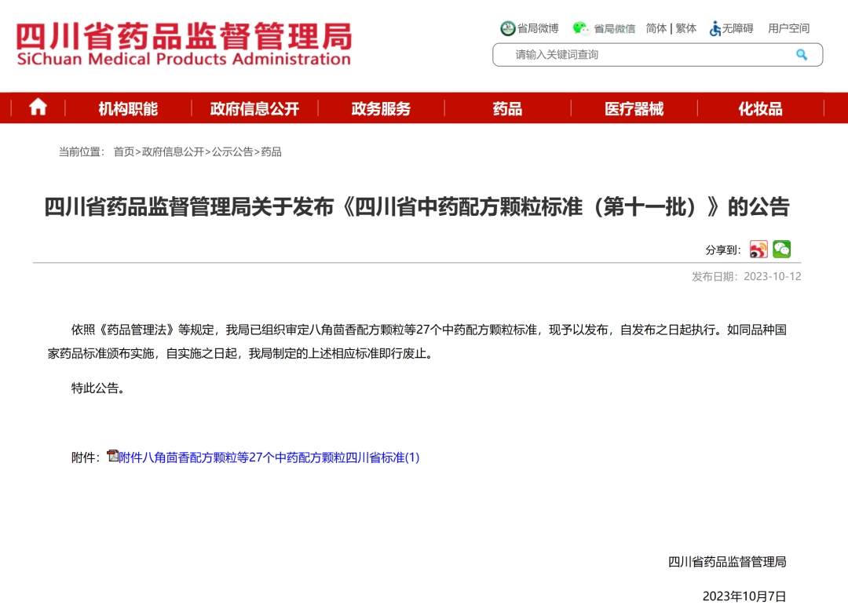Open the 机构职能 menu

[128, 109]
